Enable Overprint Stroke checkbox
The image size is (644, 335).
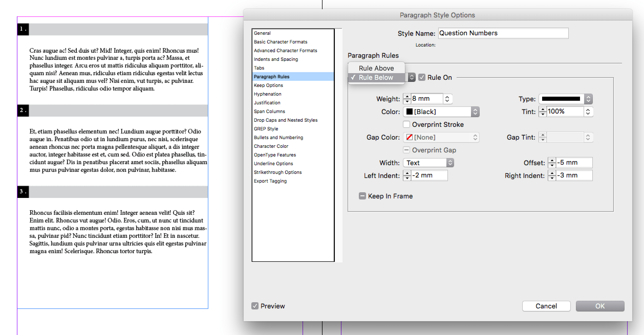pos(406,124)
